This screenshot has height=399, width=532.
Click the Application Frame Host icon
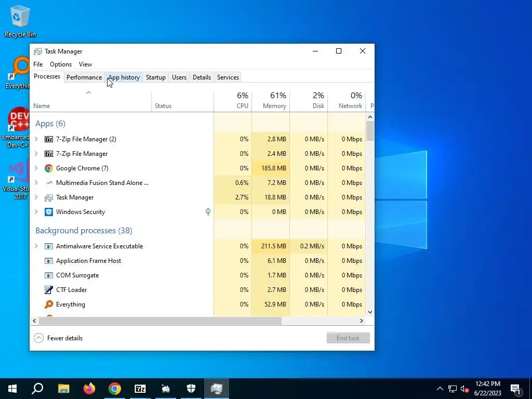pyautogui.click(x=49, y=261)
